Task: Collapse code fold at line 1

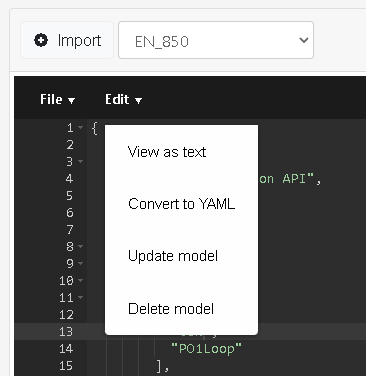Action: click(81, 127)
